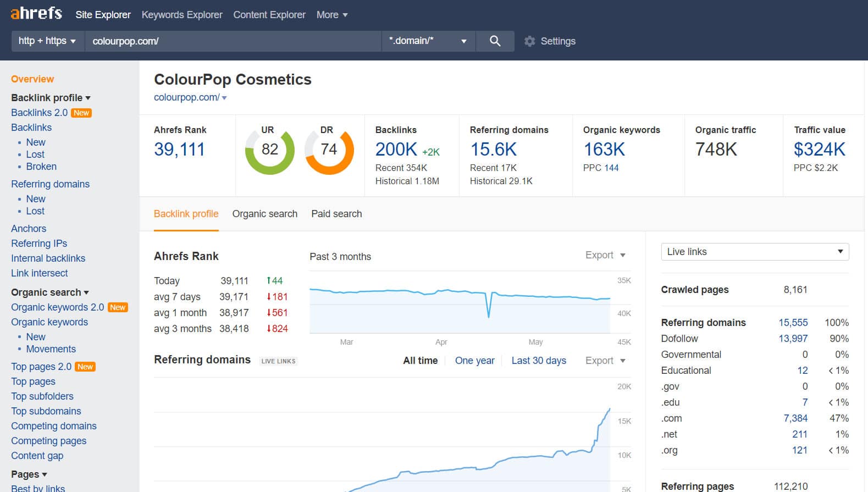Open the Top subdomains sidebar link

(x=46, y=411)
